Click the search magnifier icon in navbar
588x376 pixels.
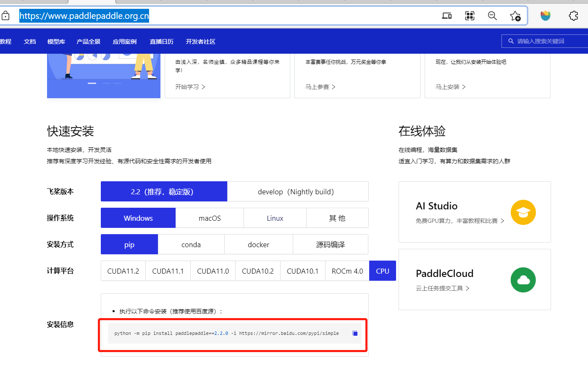click(511, 41)
